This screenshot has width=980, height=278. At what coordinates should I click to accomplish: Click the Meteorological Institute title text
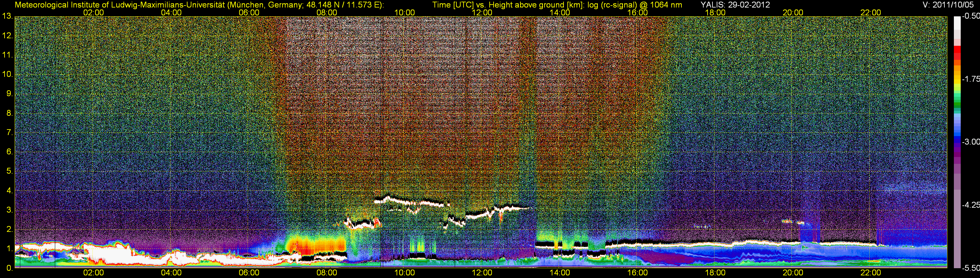(199, 5)
